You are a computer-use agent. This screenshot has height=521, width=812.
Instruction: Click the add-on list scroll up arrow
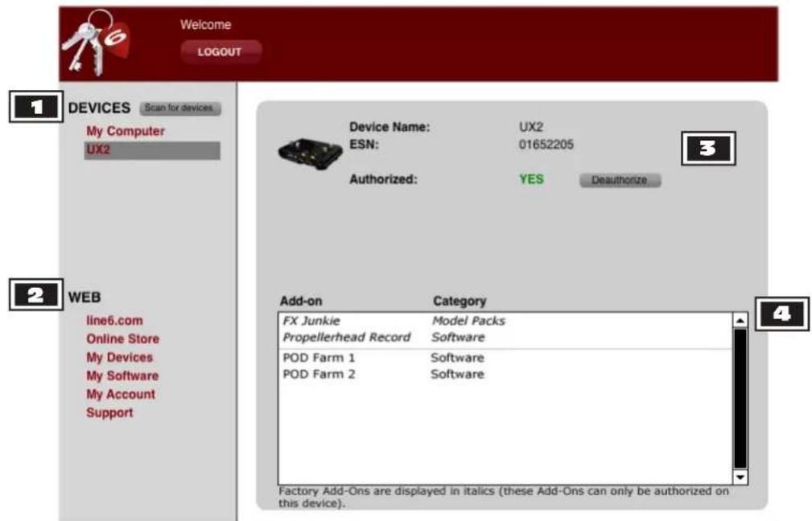(x=740, y=321)
